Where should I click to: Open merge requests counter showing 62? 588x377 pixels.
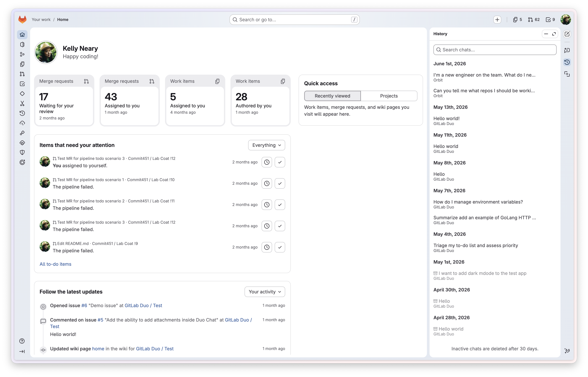[x=534, y=20]
